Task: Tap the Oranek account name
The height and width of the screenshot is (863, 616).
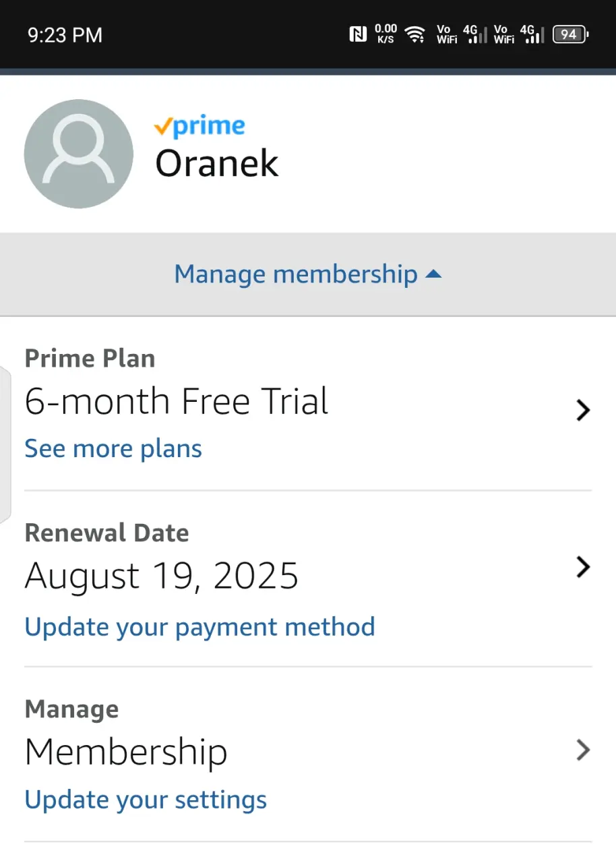Action: 217,163
